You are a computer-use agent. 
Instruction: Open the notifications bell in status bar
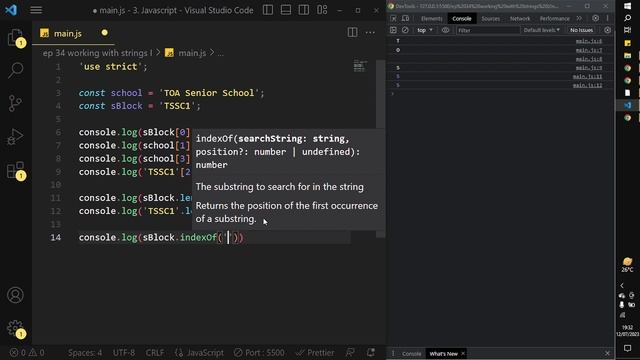click(371, 353)
